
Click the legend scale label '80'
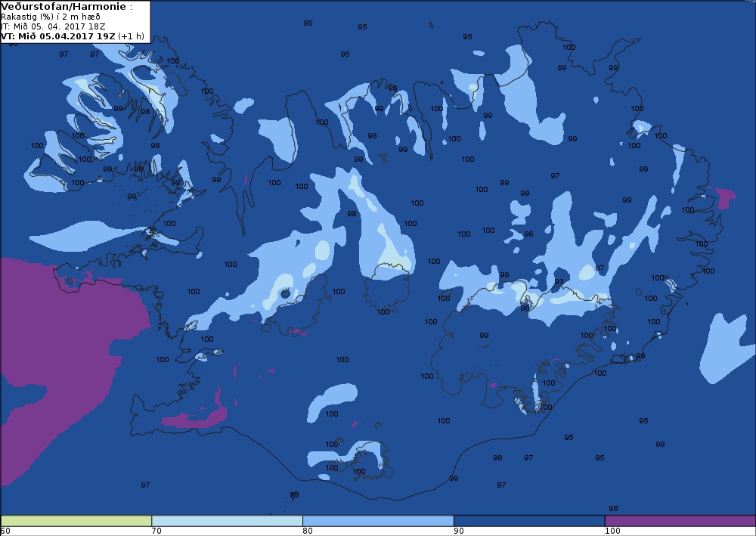pyautogui.click(x=308, y=531)
